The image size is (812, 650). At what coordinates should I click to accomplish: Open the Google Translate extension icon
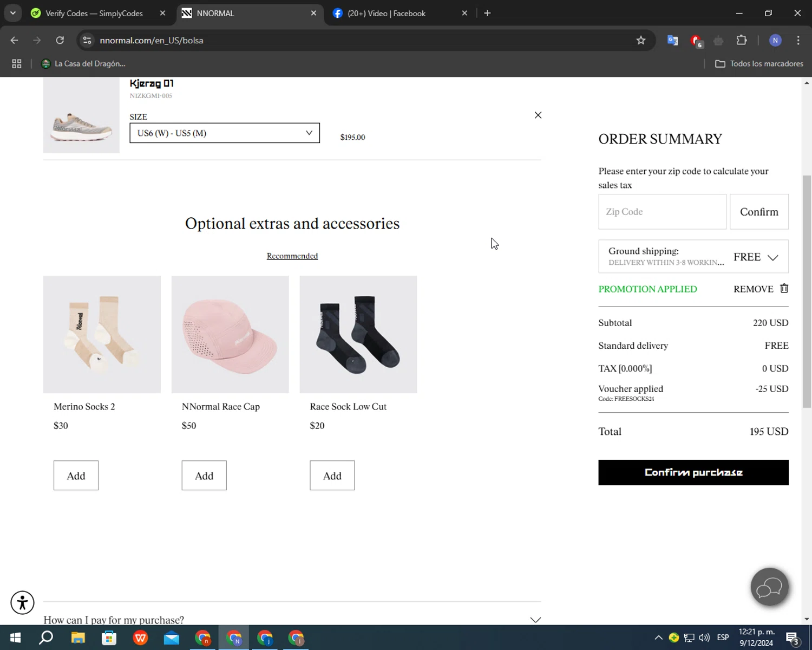pos(672,40)
